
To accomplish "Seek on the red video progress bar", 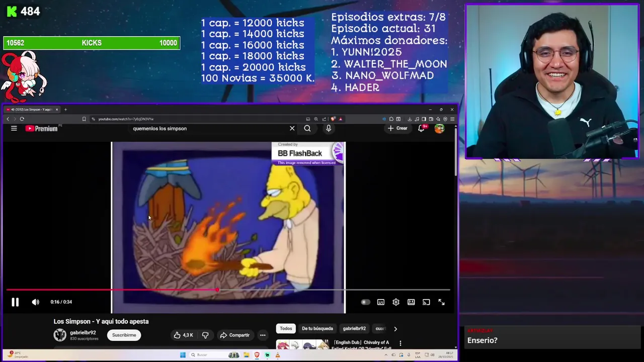I will pyautogui.click(x=228, y=290).
